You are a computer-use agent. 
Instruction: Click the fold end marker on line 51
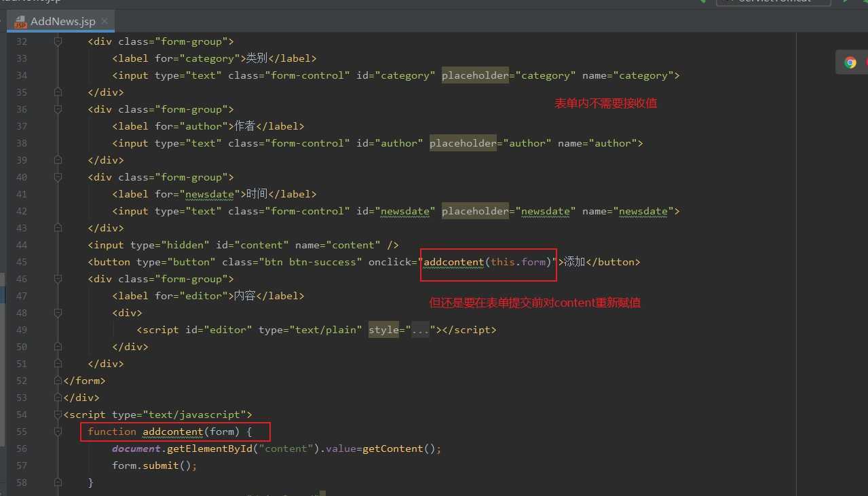click(58, 364)
